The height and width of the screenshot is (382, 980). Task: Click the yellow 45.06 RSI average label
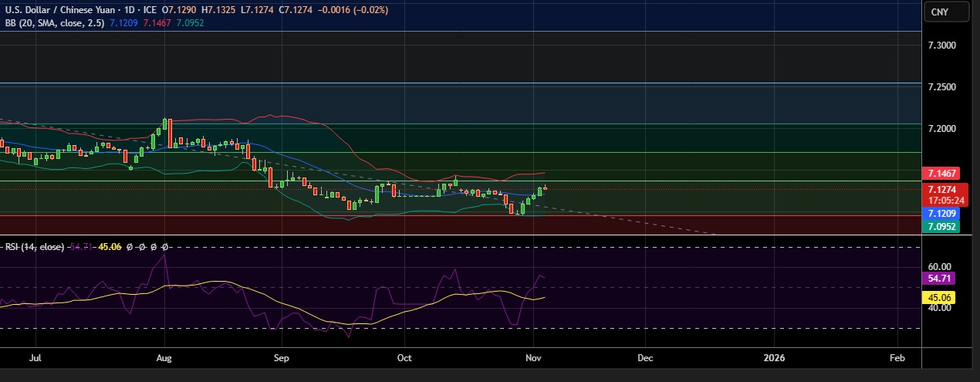(942, 297)
